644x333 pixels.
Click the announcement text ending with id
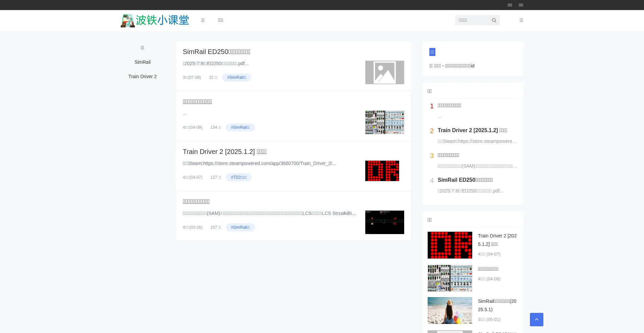[x=452, y=66]
